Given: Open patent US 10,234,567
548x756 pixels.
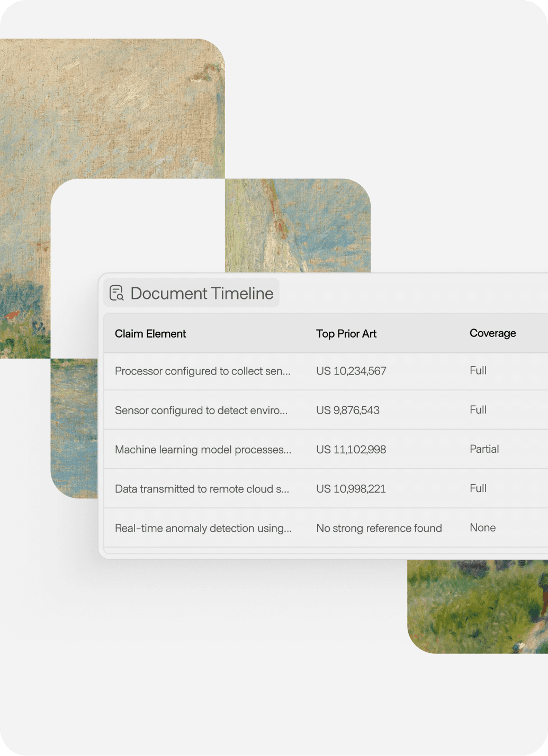Looking at the screenshot, I should click(x=351, y=371).
